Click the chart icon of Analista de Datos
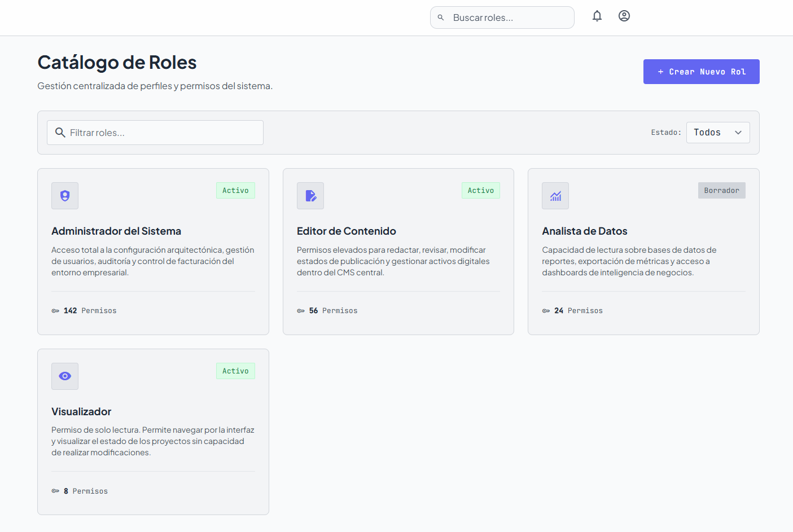The image size is (793, 532). point(555,196)
